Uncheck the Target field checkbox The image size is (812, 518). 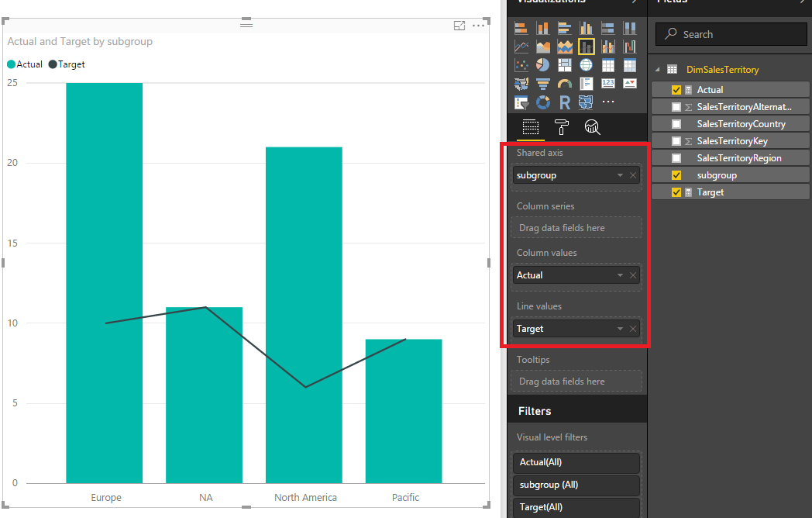[676, 192]
